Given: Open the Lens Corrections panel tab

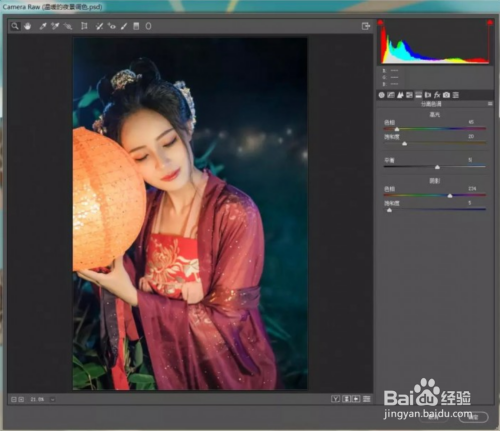Looking at the screenshot, I should point(428,95).
